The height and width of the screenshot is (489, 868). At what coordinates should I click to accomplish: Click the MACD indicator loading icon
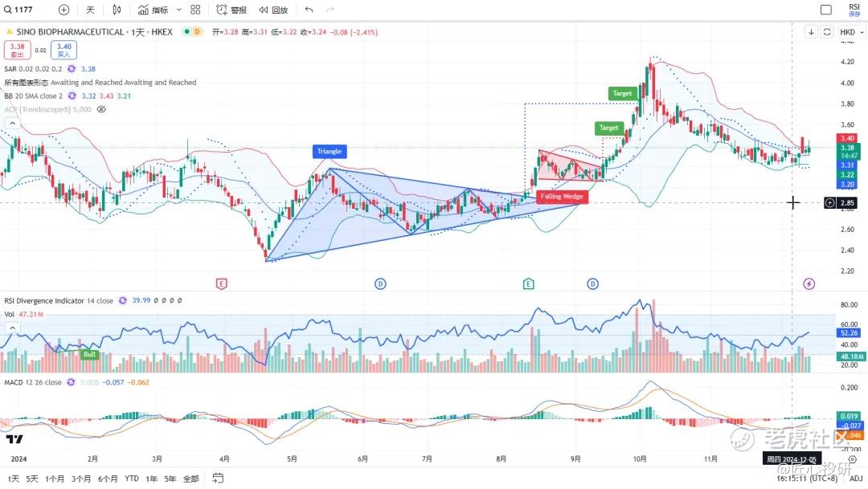(x=71, y=382)
